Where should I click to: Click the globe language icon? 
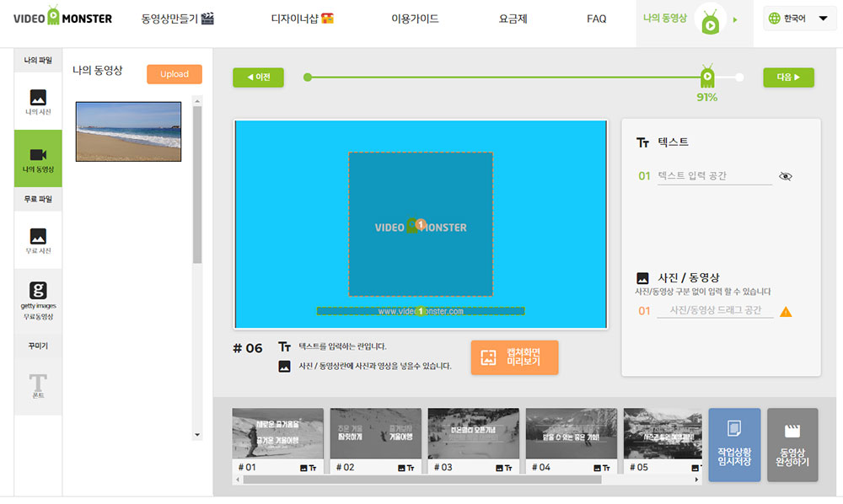pos(774,19)
